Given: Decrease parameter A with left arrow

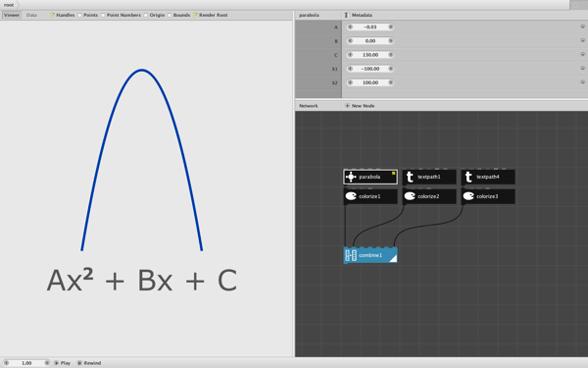Looking at the screenshot, I should coord(350,27).
